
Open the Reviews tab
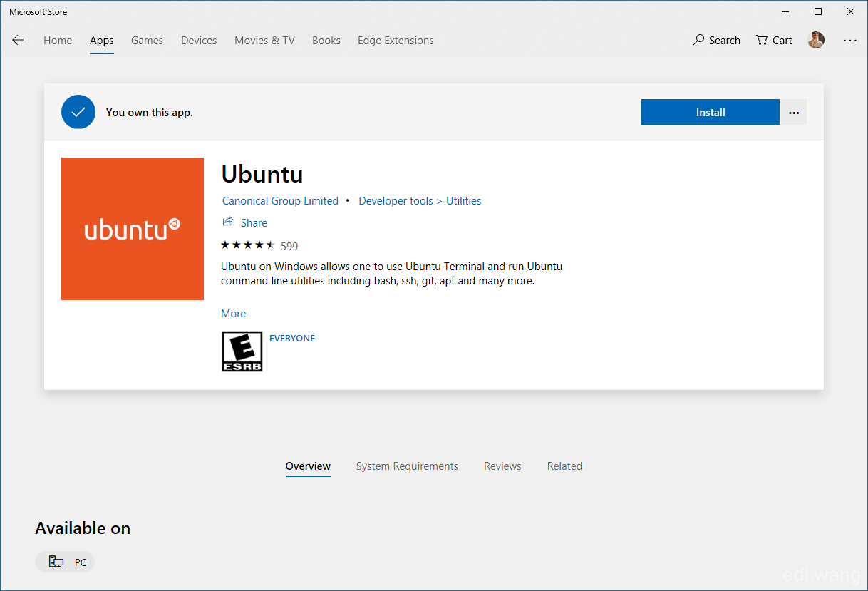click(502, 466)
